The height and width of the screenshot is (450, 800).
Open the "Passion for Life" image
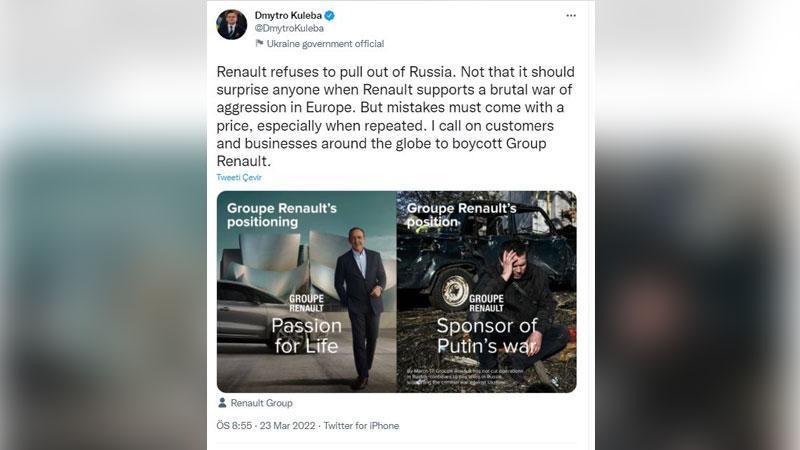[306, 290]
